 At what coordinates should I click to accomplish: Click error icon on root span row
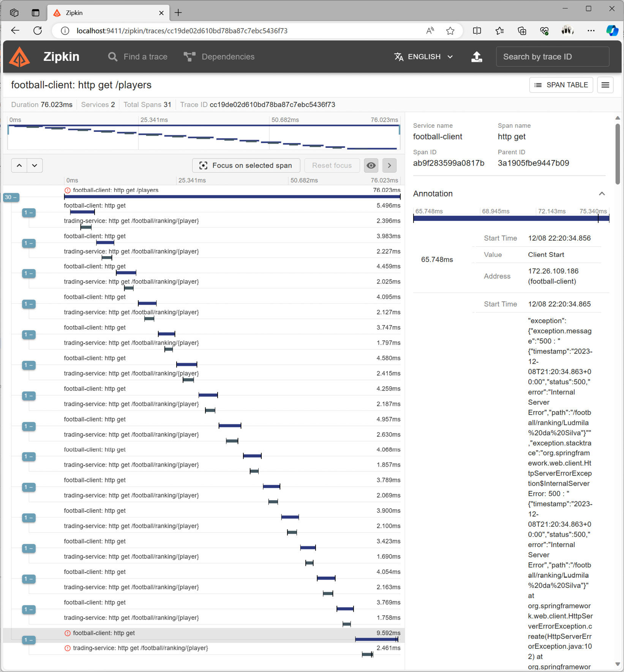(x=68, y=190)
